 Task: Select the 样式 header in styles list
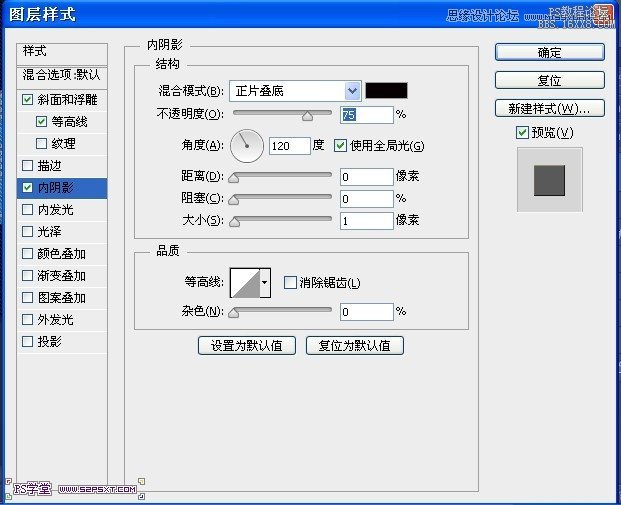62,54
